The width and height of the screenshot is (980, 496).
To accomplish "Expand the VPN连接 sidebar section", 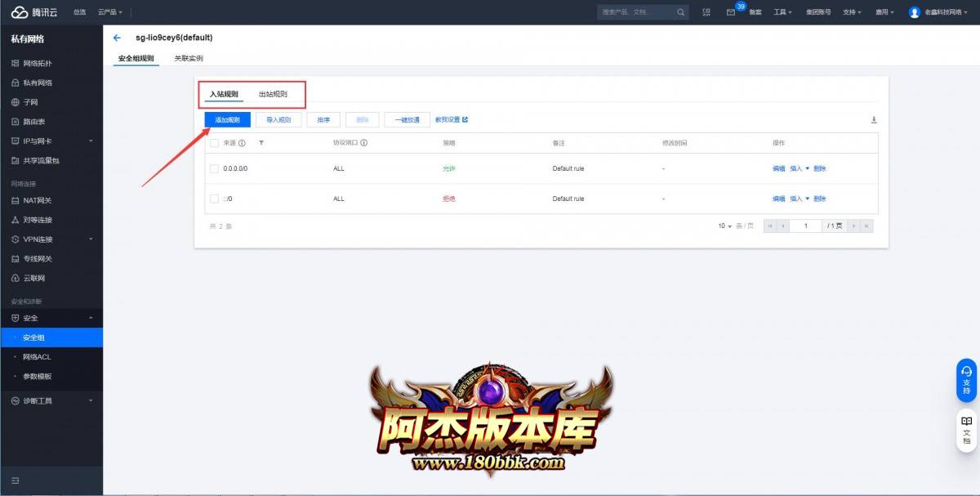I will (x=51, y=239).
